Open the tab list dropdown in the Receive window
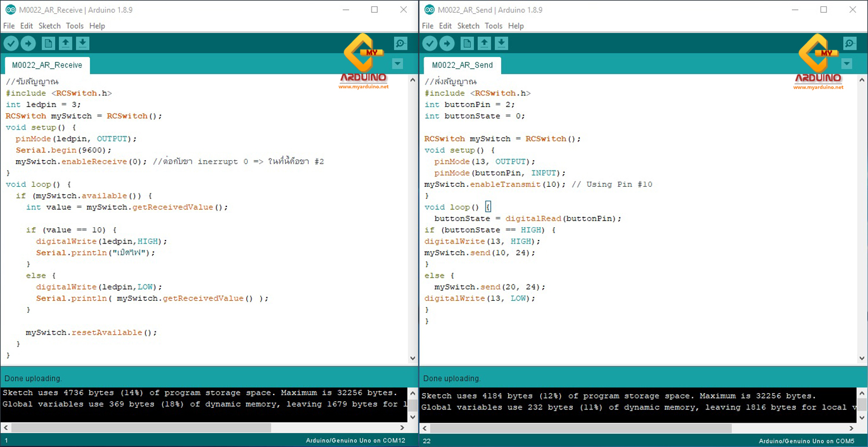 pos(397,64)
